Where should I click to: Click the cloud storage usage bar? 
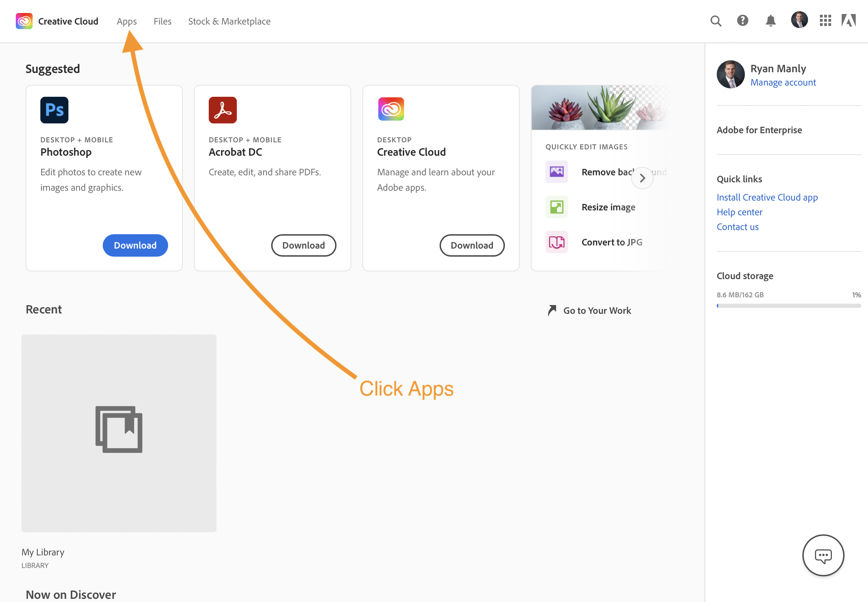(788, 306)
